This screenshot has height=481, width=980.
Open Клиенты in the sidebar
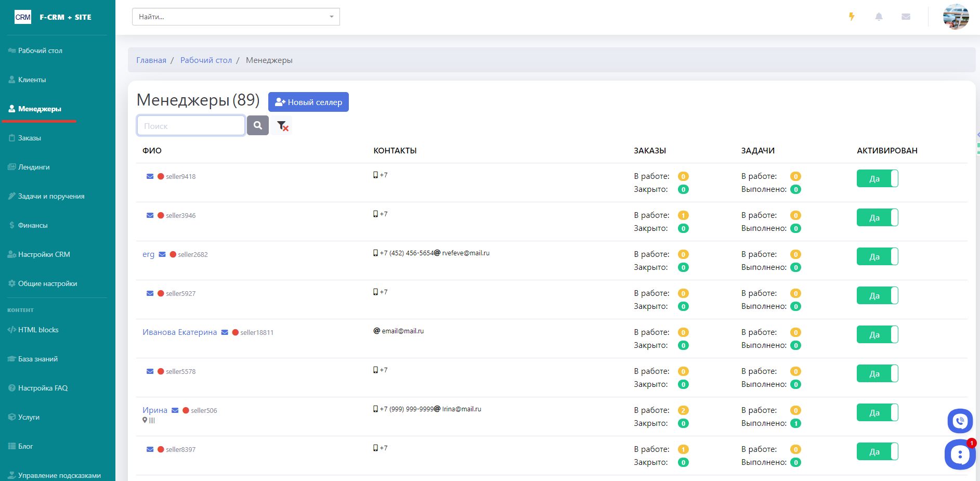pos(32,80)
